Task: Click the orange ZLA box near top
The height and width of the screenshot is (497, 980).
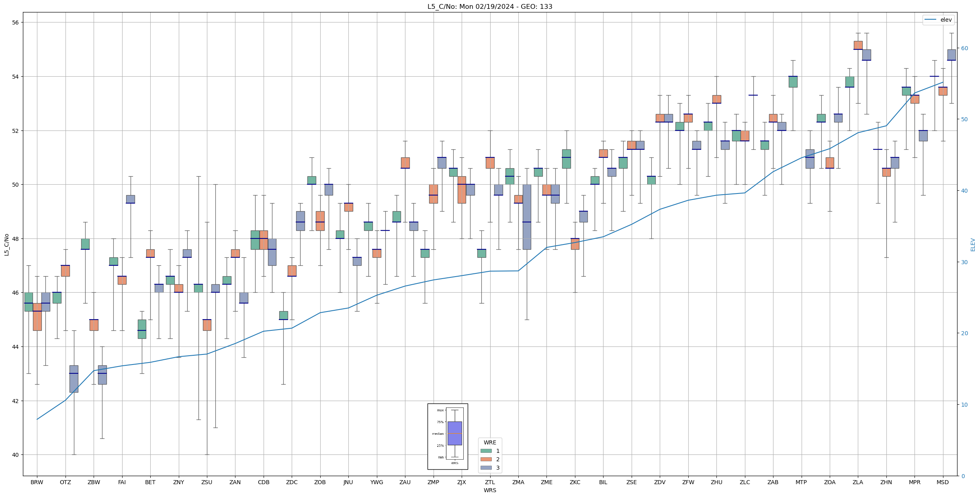Action: (x=858, y=45)
